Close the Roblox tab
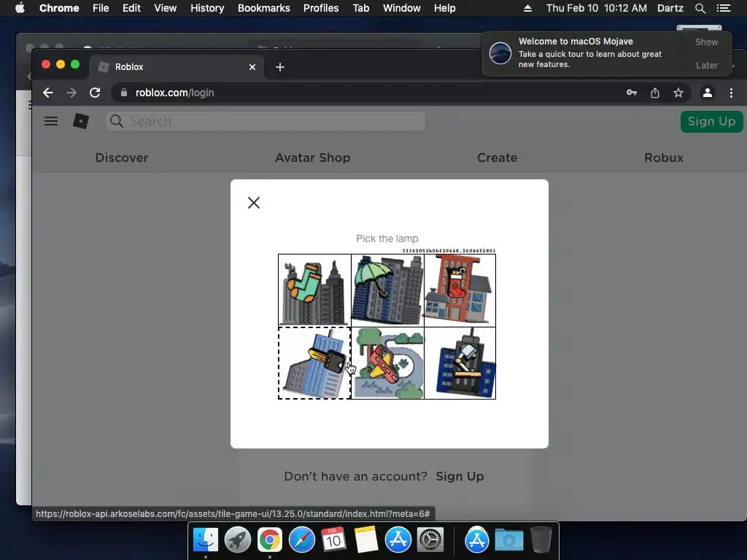The width and height of the screenshot is (747, 560). 252,67
